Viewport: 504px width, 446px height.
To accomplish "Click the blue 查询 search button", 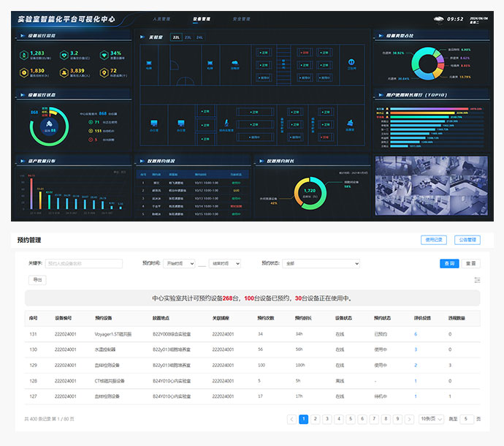I will (449, 263).
